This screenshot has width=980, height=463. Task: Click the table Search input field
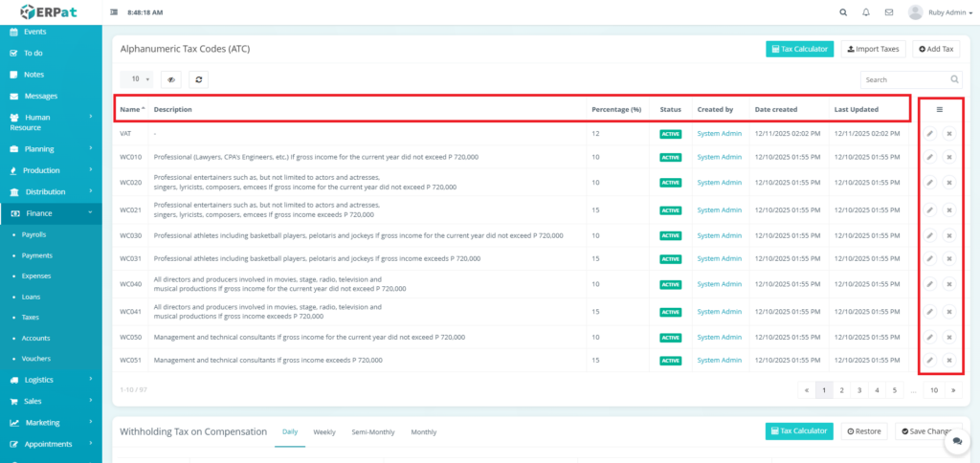[904, 80]
